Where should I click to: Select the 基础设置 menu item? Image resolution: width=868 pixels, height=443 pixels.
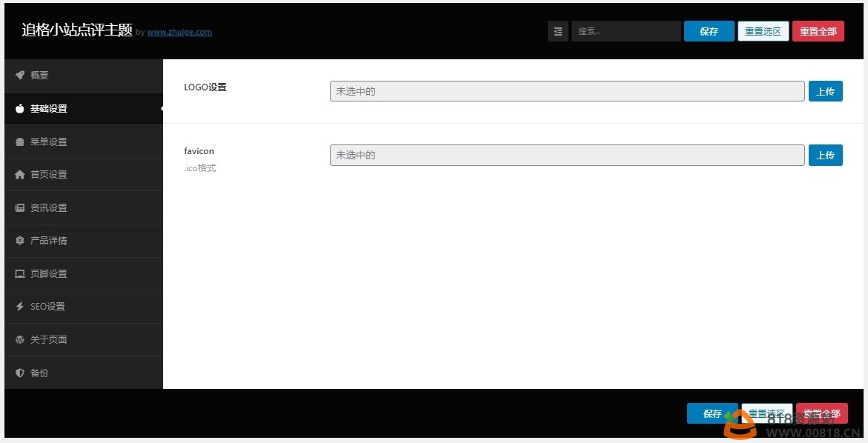pyautogui.click(x=84, y=108)
